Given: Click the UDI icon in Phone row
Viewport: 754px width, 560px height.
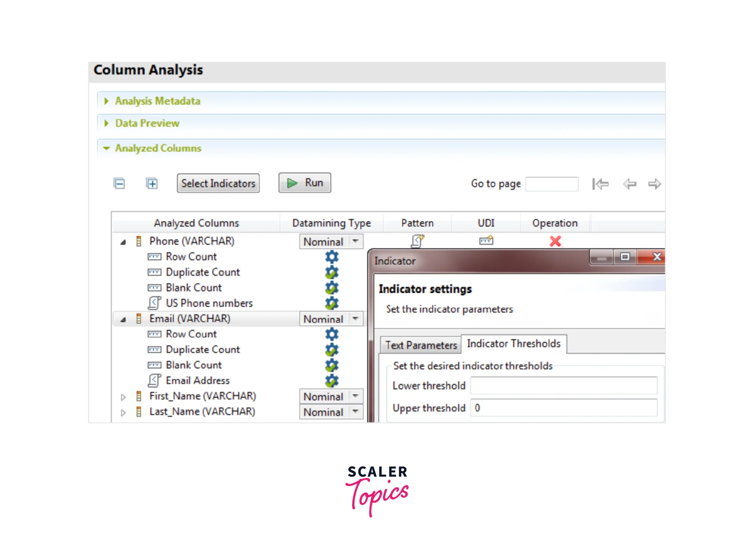Looking at the screenshot, I should 486,241.
